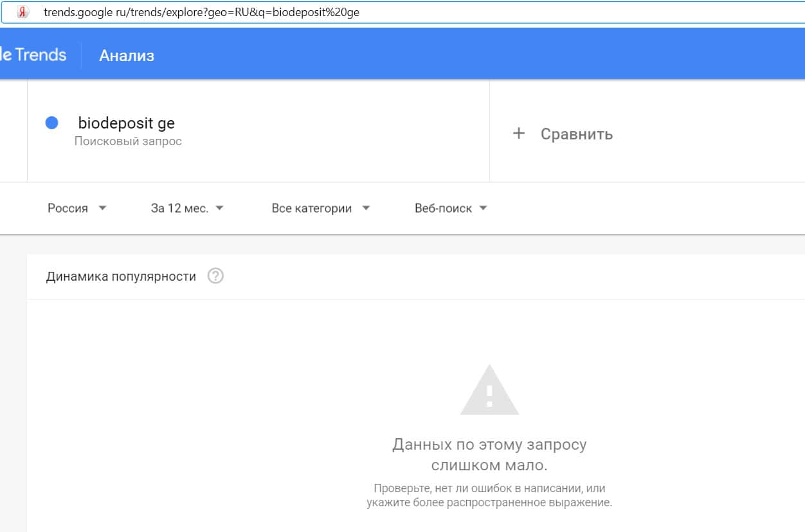Click the small arrow right of Россия
This screenshot has width=805, height=532.
(102, 208)
